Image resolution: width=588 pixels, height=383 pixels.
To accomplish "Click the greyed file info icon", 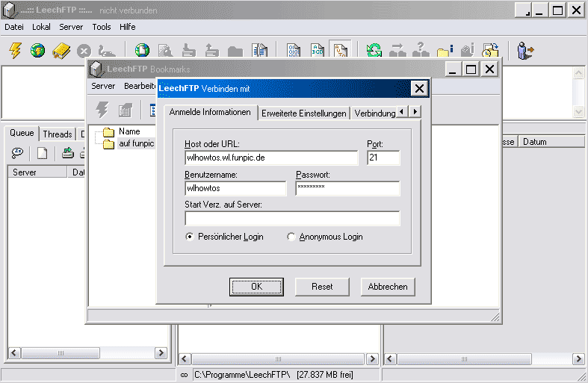I will click(x=468, y=50).
